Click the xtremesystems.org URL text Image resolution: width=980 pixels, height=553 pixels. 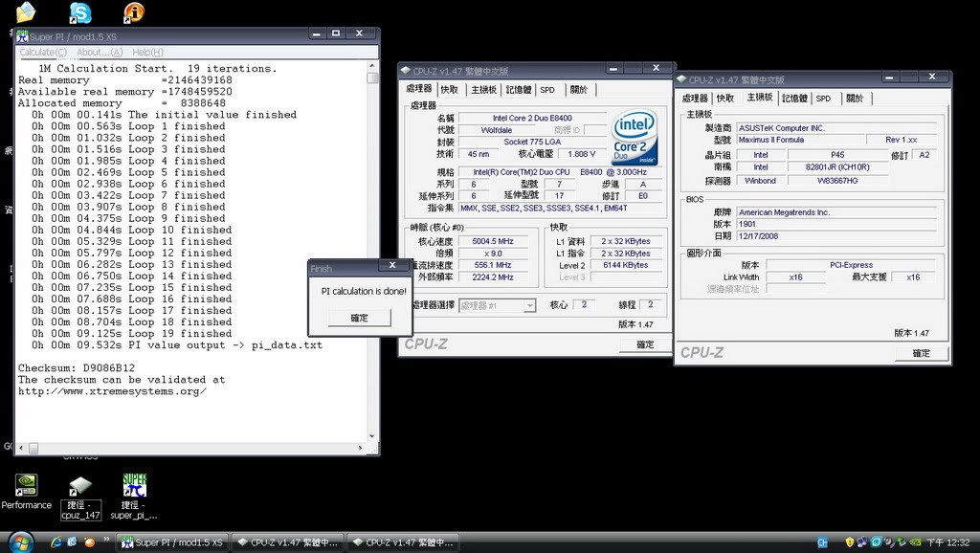coord(112,391)
